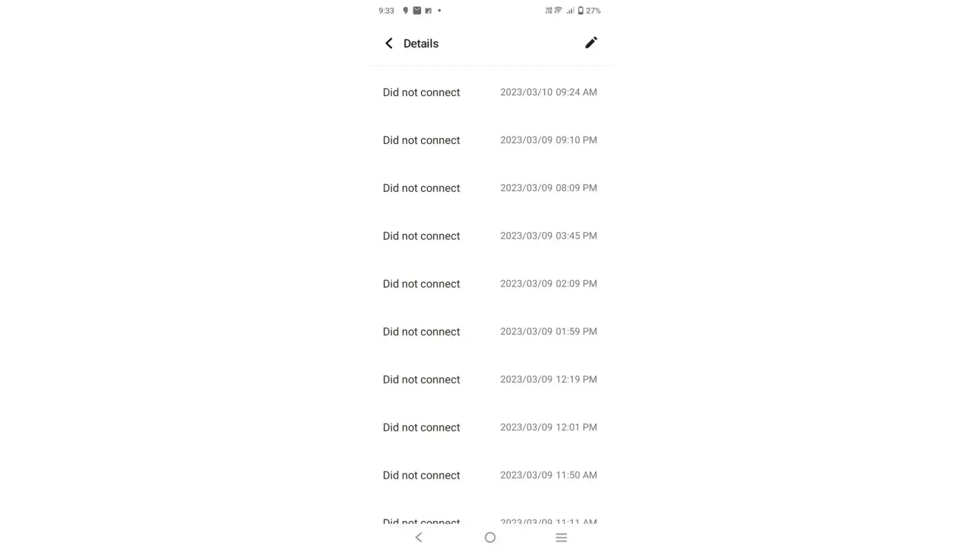Screen dimensions: 980x551
Task: Open the 11:50 AM call entry
Action: click(x=489, y=475)
